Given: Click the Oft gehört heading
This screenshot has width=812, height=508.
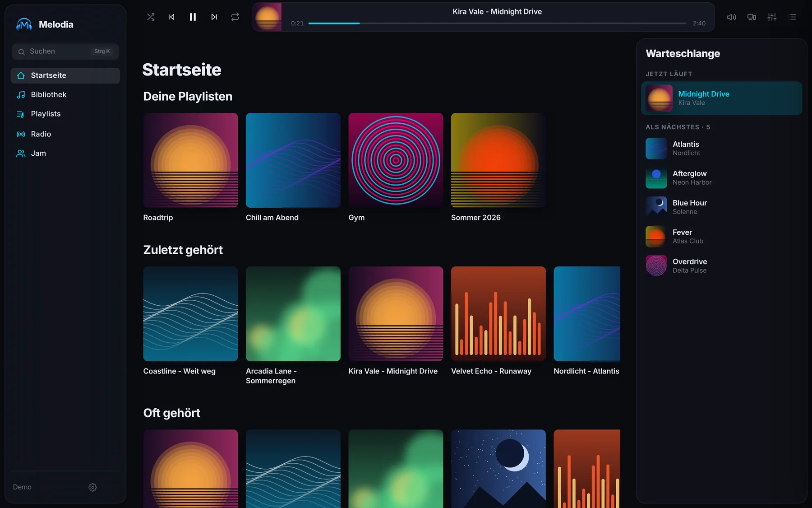Looking at the screenshot, I should (171, 413).
